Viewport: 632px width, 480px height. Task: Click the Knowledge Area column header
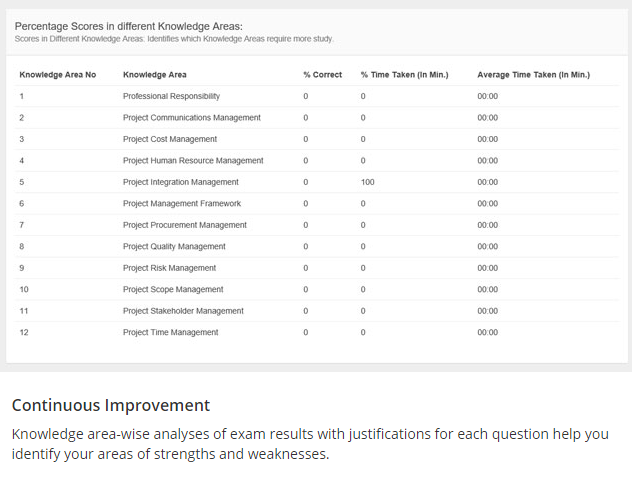pos(154,75)
